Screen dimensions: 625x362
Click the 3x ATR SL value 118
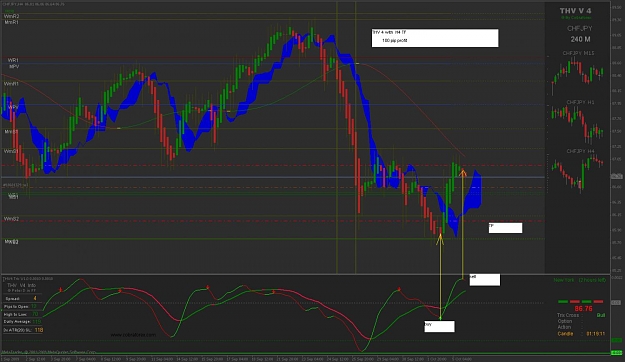click(39, 330)
